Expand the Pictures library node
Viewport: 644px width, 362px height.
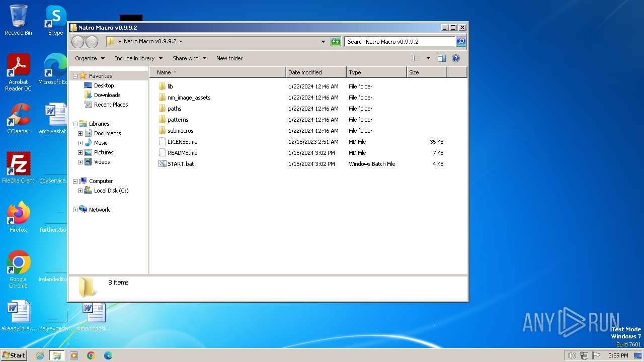80,152
